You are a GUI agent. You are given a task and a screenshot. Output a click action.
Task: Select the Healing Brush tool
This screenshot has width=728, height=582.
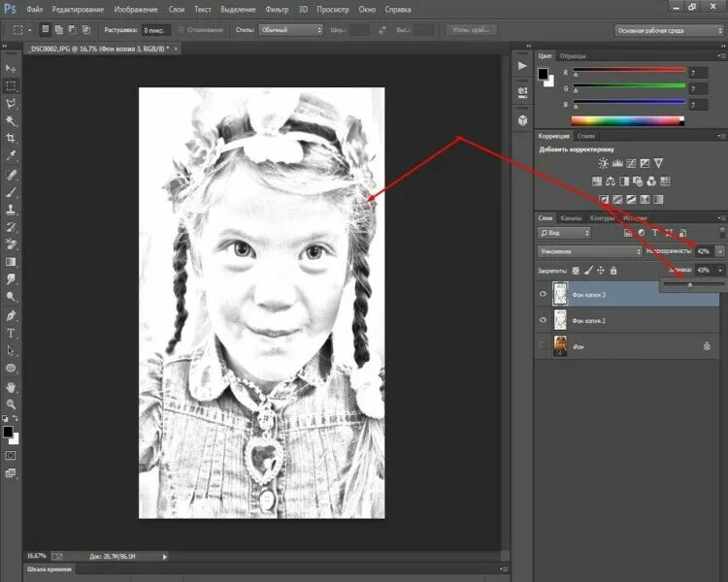[x=11, y=175]
